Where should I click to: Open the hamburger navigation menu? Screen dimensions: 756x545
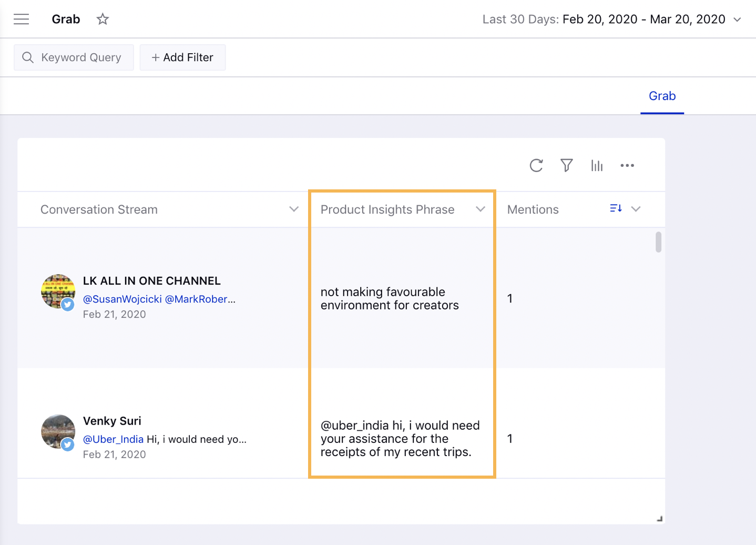(22, 19)
